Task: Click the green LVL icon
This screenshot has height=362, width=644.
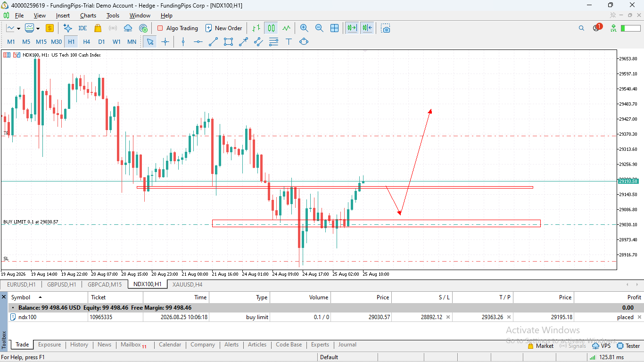Action: (x=613, y=28)
